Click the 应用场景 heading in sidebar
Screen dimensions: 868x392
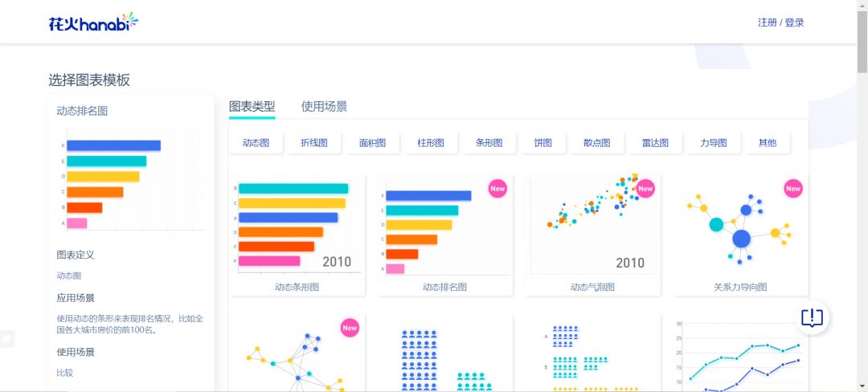(x=76, y=297)
